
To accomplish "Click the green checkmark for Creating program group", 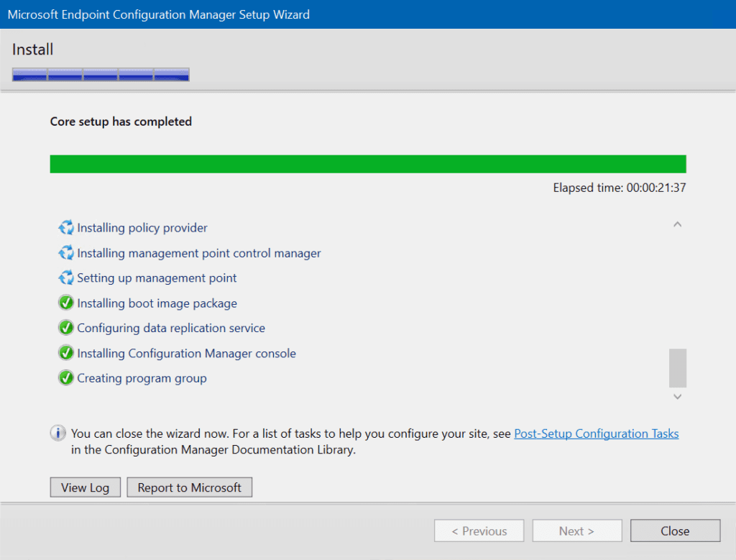I will [x=65, y=378].
